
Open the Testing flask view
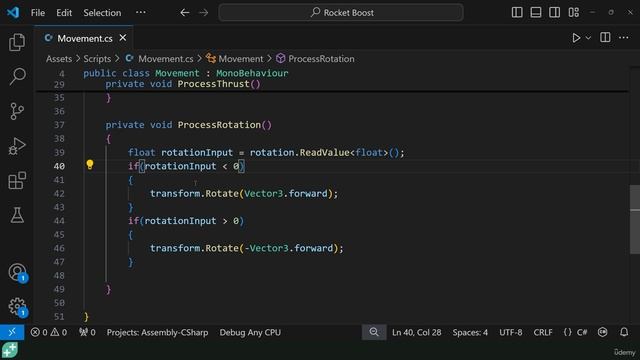[17, 215]
